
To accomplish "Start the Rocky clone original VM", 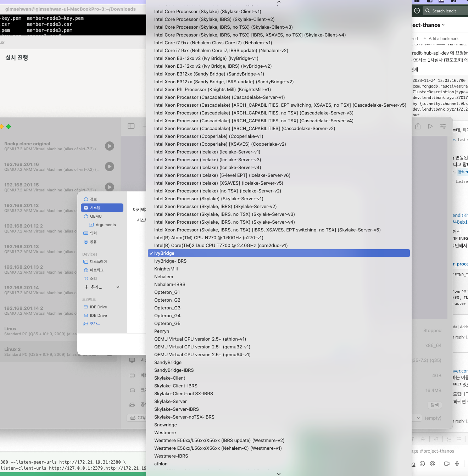I will pyautogui.click(x=110, y=146).
